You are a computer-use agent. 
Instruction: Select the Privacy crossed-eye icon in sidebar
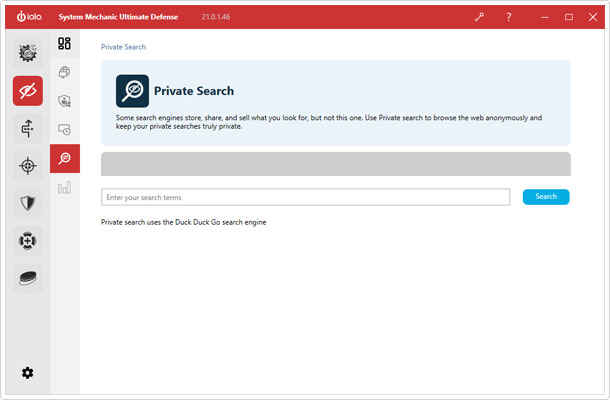[x=28, y=91]
